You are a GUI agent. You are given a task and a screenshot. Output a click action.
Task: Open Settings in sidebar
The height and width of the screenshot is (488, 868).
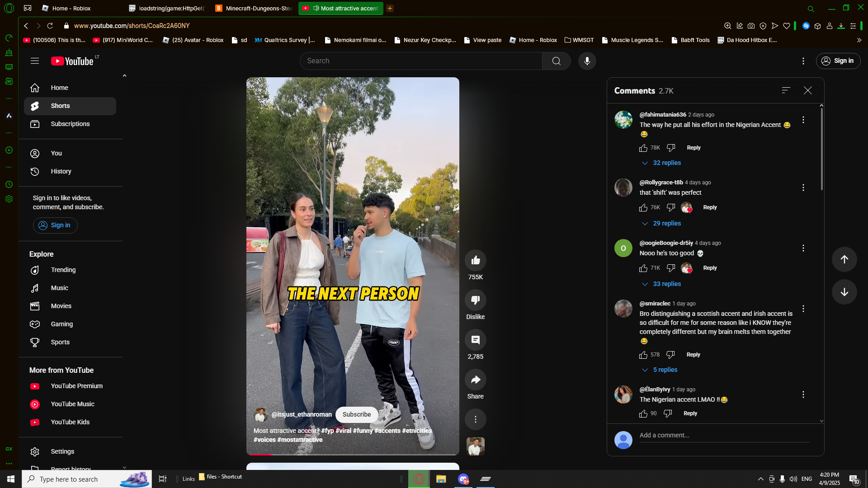coord(70,452)
